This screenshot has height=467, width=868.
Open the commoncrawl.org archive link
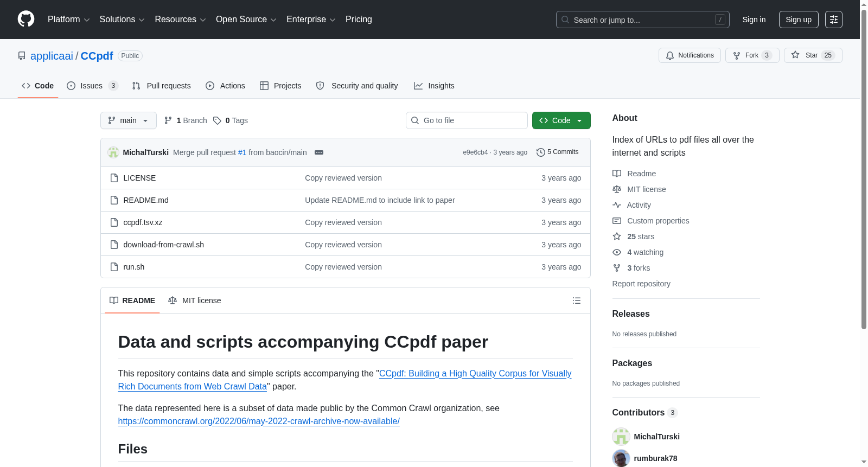tap(259, 421)
